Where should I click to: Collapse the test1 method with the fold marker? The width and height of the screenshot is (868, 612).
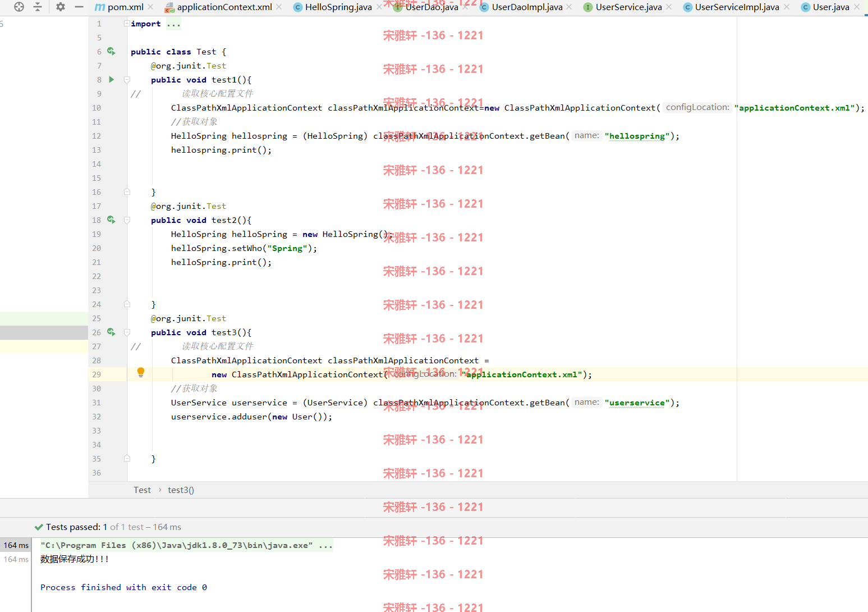click(x=127, y=80)
